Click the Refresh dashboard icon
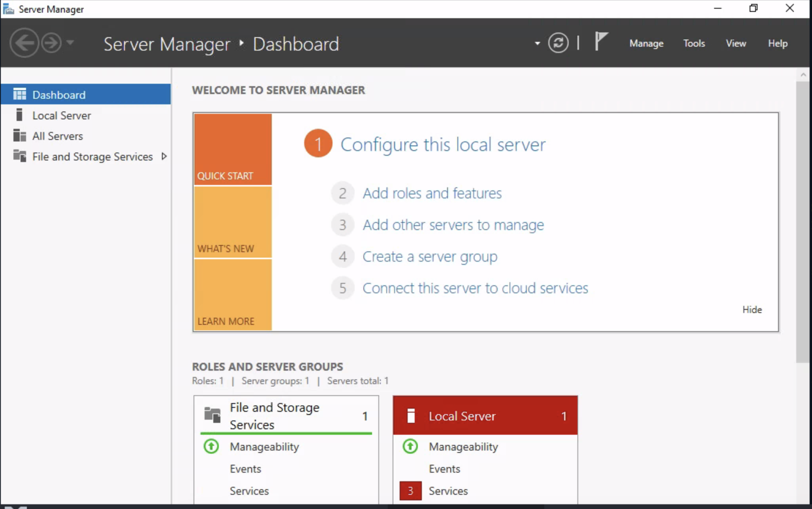Image resolution: width=812 pixels, height=509 pixels. point(558,43)
